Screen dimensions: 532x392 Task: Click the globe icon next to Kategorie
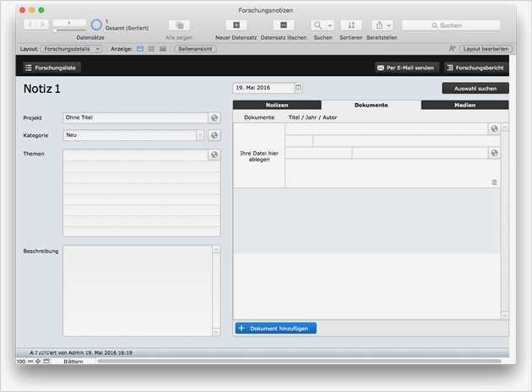(214, 135)
